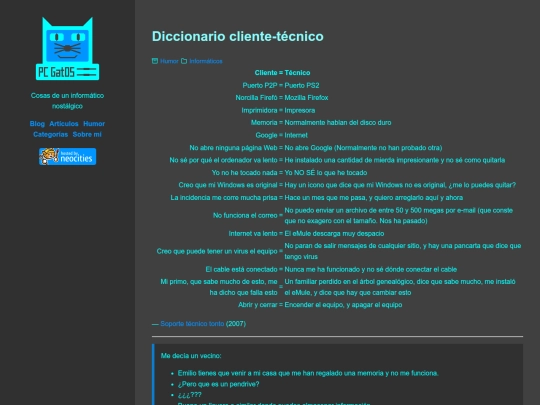This screenshot has height=405, width=540.
Task: Click Mi primo, que sabe mucho de esto
Action: coord(219,287)
